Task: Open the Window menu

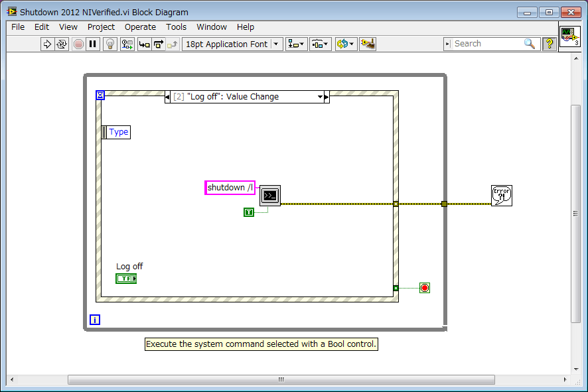Action: coord(212,27)
